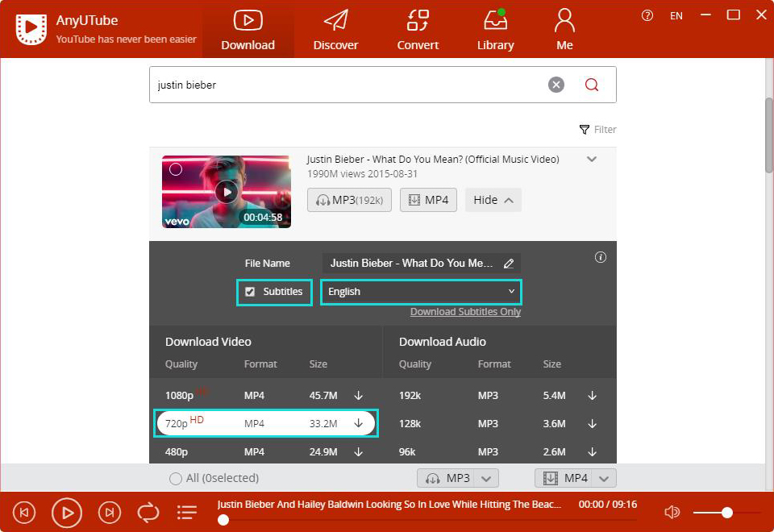Download the 1080p MP4 video arrow
The image size is (774, 532).
tap(358, 395)
